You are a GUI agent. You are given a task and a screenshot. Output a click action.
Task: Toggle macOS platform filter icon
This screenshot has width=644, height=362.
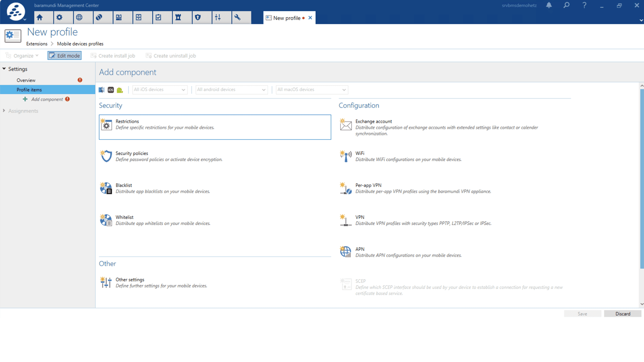coord(102,90)
